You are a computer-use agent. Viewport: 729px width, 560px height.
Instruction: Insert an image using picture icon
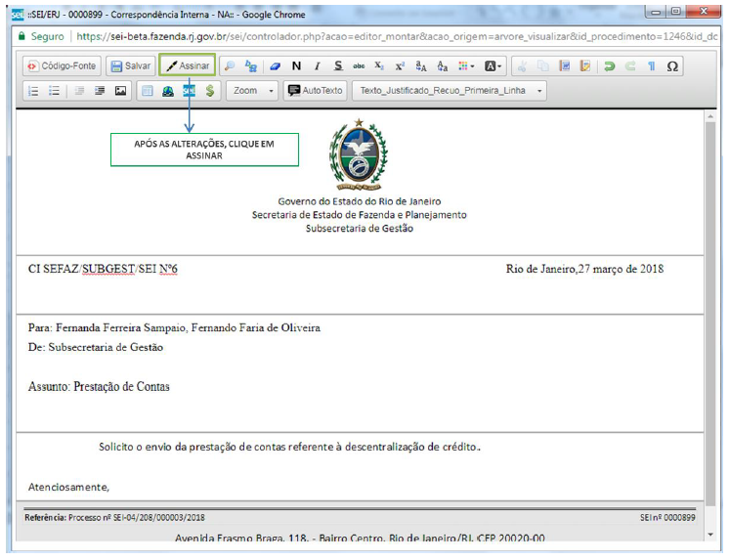121,91
